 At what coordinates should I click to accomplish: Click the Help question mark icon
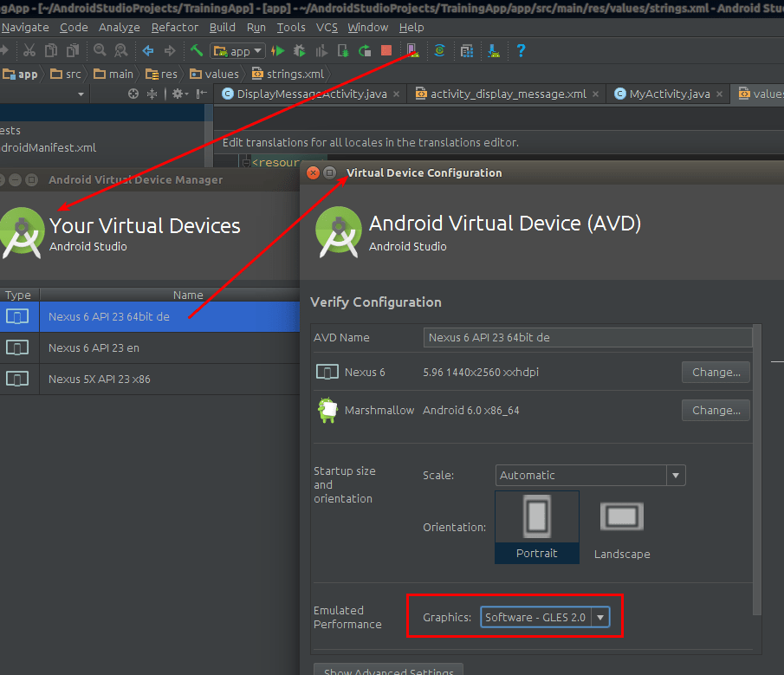tap(521, 51)
